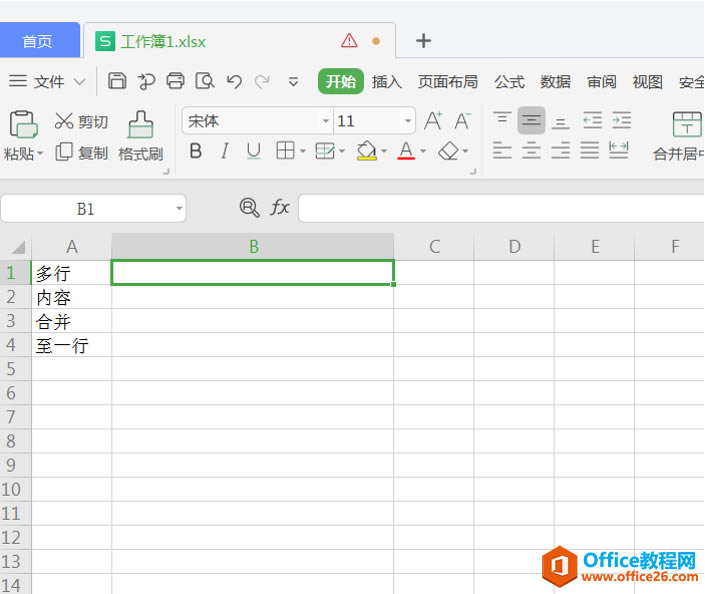The image size is (705, 594).
Task: Toggle Bold formatting
Action: coord(196,151)
